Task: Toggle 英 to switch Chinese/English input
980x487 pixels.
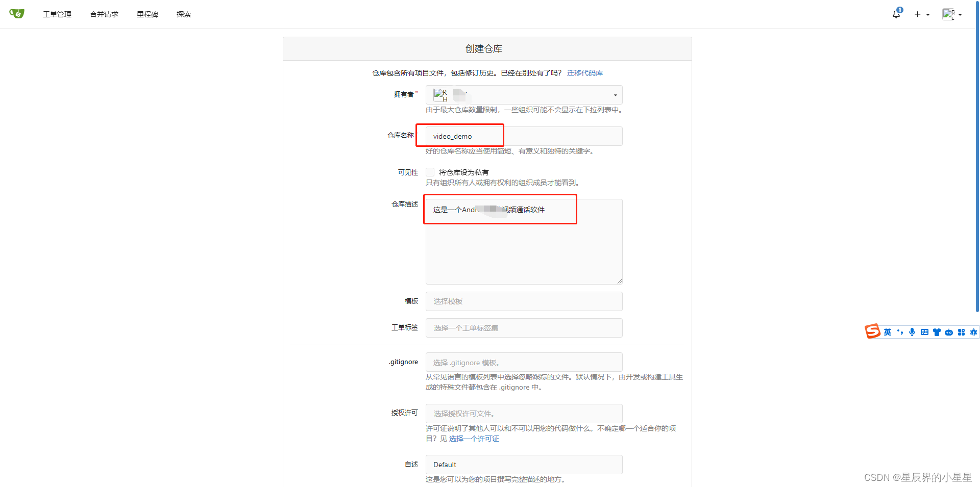Action: pyautogui.click(x=888, y=332)
